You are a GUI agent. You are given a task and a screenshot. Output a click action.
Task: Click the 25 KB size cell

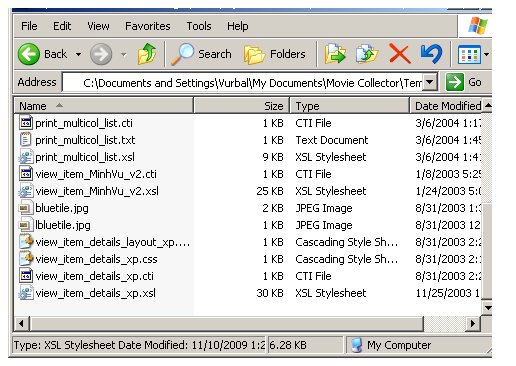[270, 191]
